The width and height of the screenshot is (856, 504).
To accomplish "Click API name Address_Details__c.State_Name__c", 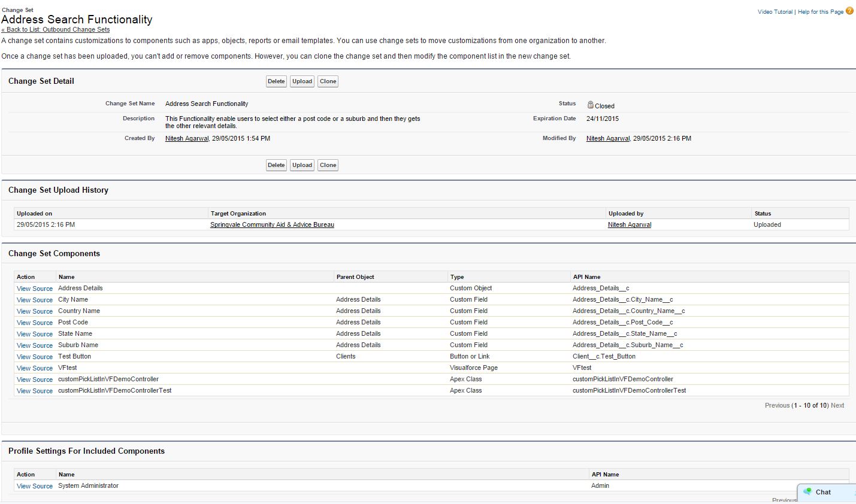I will tap(625, 333).
